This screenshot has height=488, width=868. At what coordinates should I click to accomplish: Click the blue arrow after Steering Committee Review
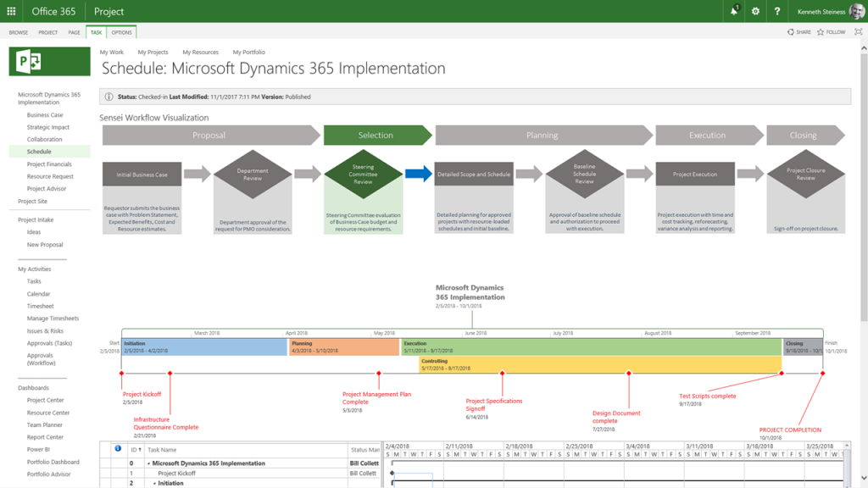[419, 174]
